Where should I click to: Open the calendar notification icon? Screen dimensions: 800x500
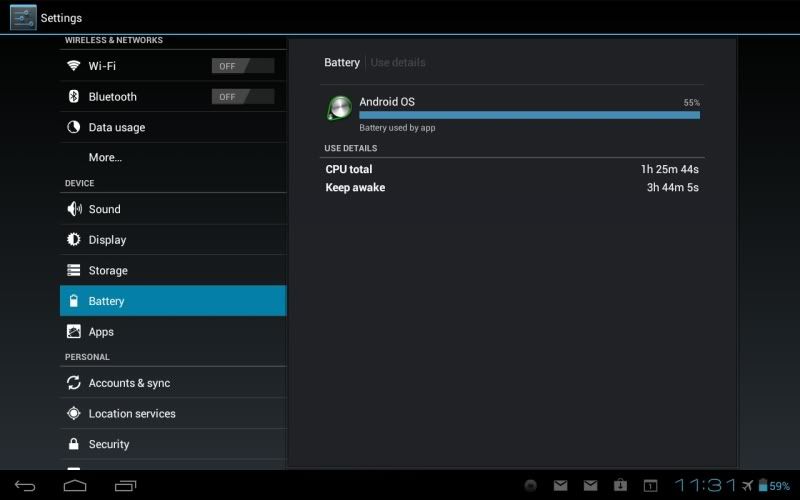(650, 485)
